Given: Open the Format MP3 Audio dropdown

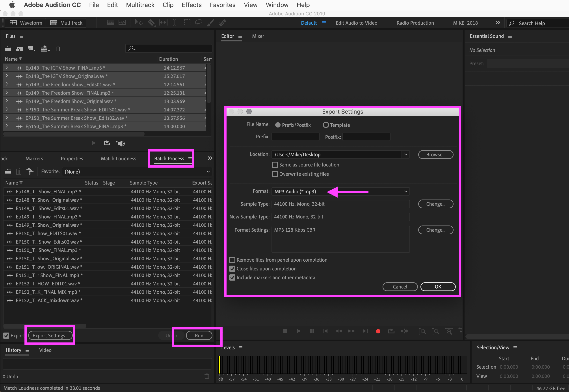Looking at the screenshot, I should tap(340, 191).
